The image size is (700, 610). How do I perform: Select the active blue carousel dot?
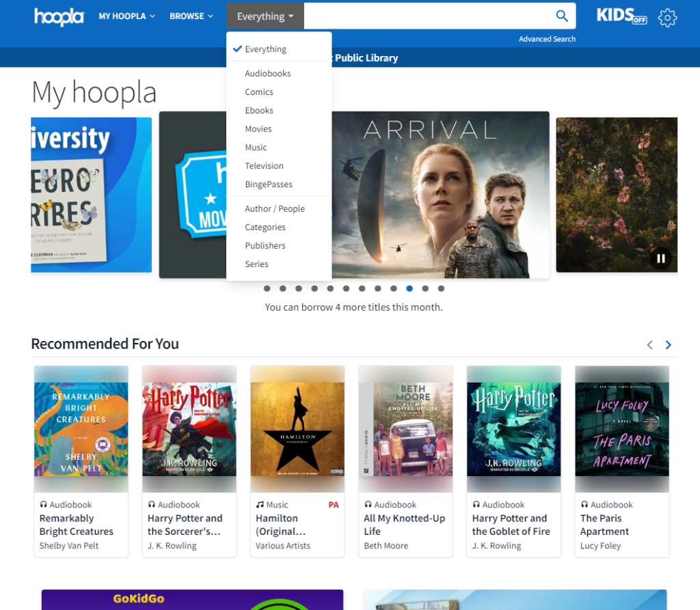[x=409, y=289]
